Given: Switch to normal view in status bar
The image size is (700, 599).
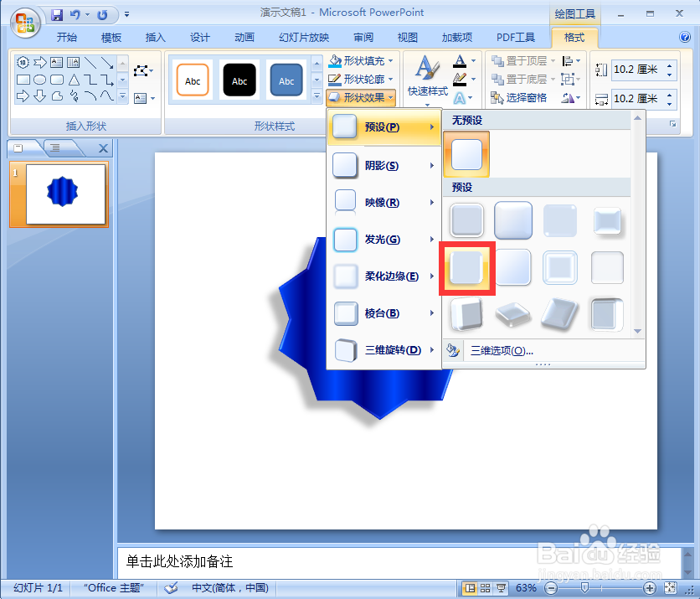Looking at the screenshot, I should click(470, 588).
